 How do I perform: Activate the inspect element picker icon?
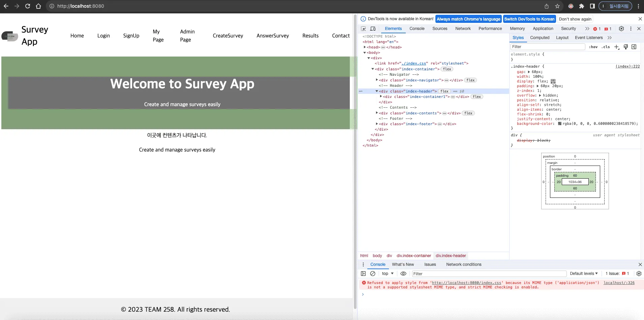pos(363,29)
